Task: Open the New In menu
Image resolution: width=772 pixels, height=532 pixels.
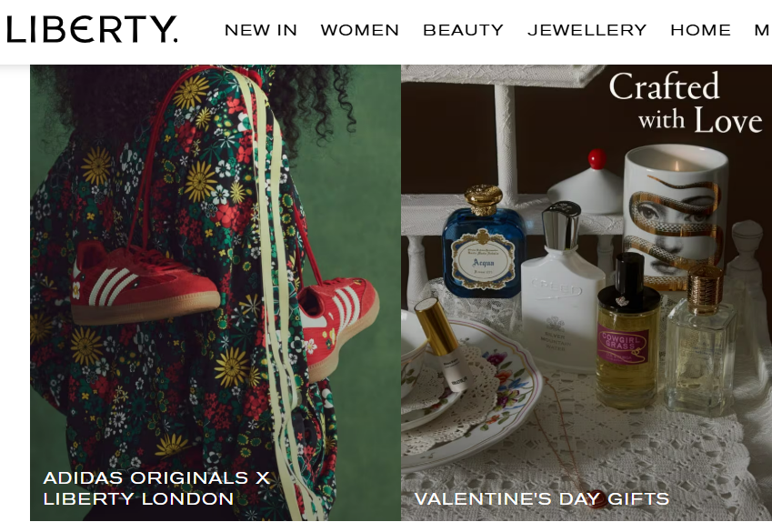Action: pos(261,31)
